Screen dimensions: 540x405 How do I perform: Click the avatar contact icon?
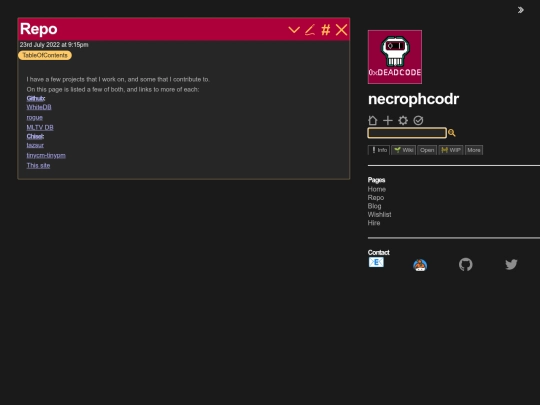[420, 265]
